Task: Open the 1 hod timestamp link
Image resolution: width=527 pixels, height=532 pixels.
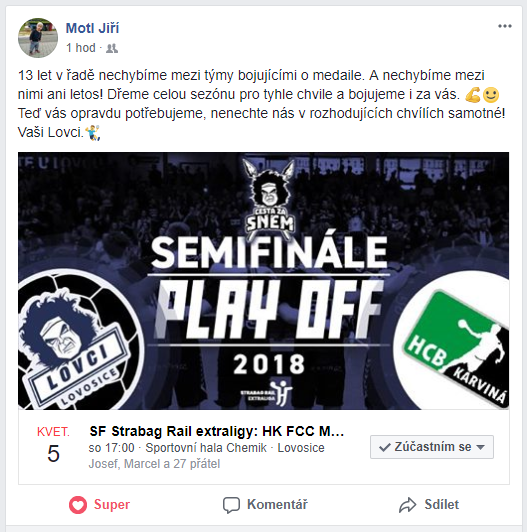Action: click(x=81, y=48)
